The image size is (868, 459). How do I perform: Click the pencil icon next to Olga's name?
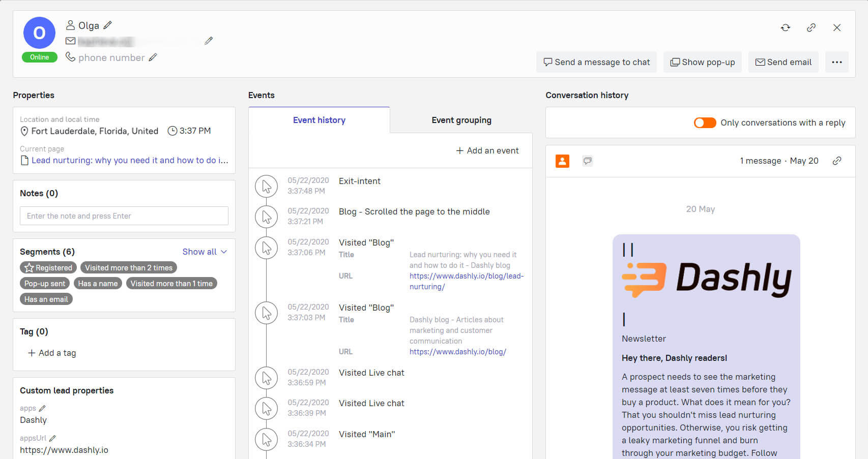click(x=107, y=25)
